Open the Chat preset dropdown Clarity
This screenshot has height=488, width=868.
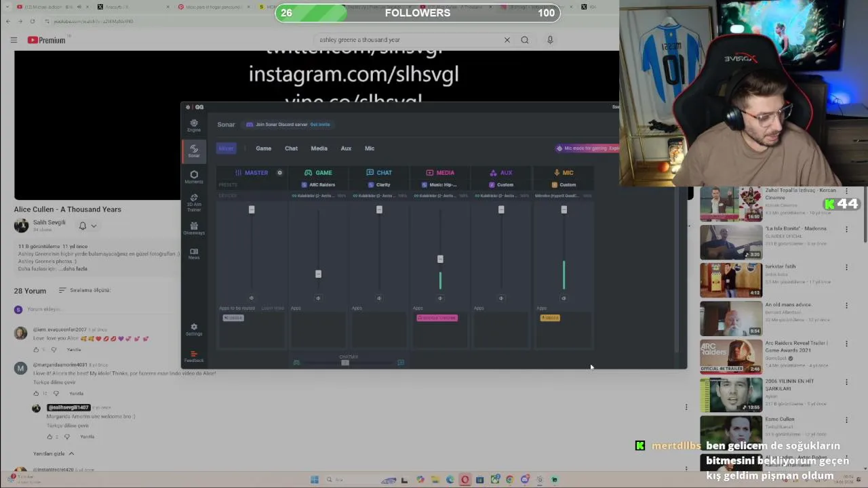380,184
